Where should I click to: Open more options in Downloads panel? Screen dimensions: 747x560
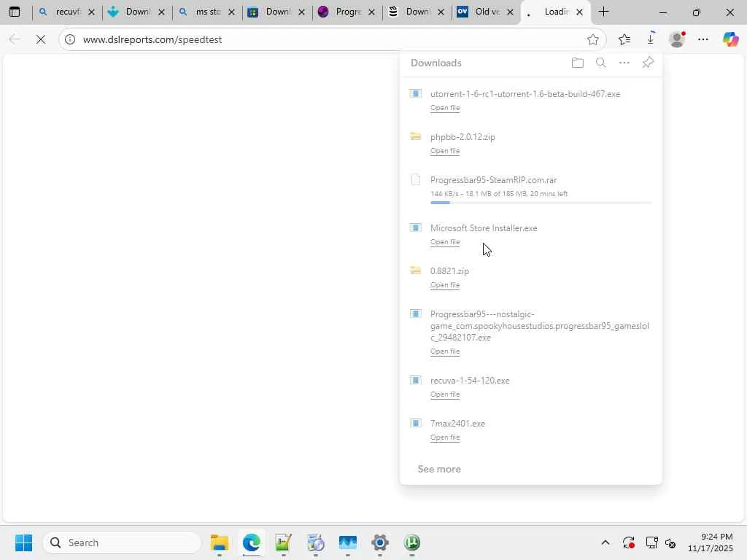624,63
